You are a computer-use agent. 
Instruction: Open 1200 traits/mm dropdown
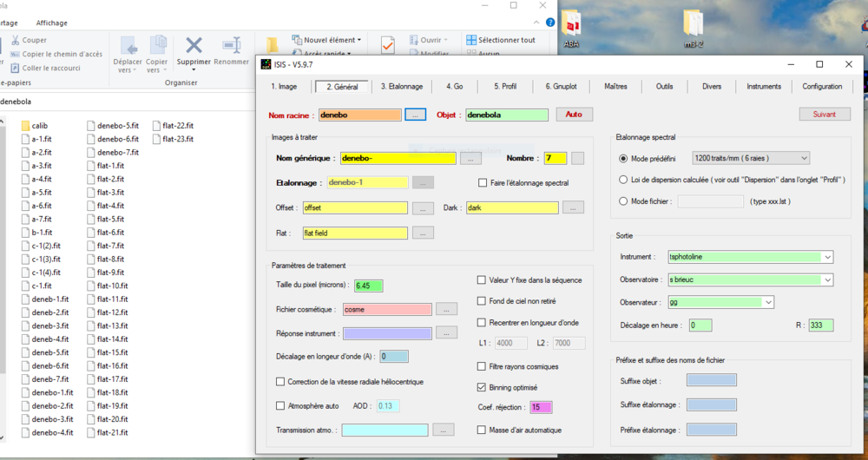click(x=751, y=158)
